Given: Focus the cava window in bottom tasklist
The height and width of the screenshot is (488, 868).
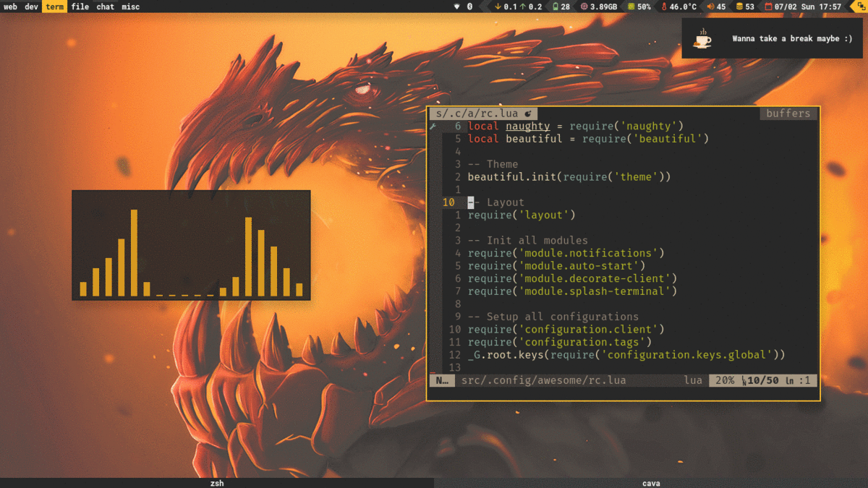Looking at the screenshot, I should (x=651, y=483).
